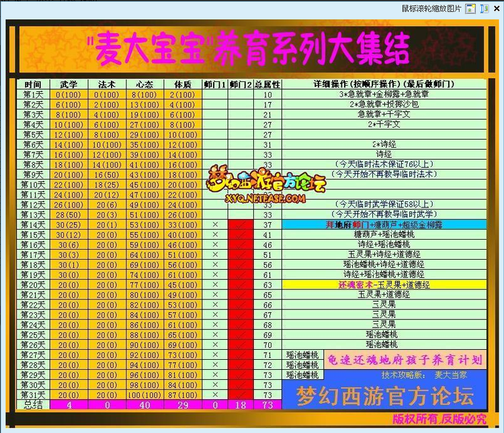Viewport: 504px width, 433px height.
Task: Select the 总属性 column header
Action: [267, 85]
